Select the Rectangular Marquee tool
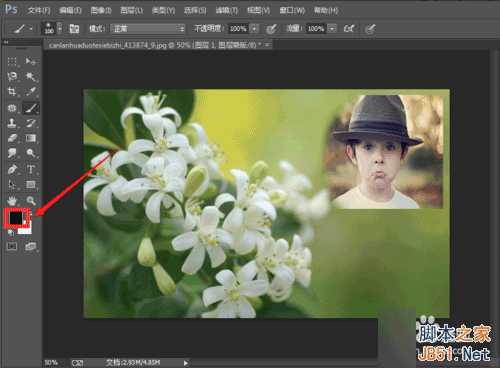Viewport: 500px width, 368px height. [12, 61]
